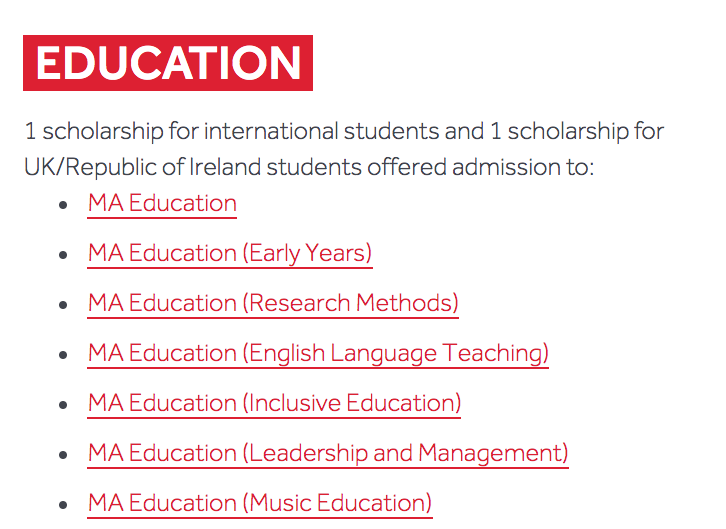Click the bullet beside Music Education entry
The width and height of the screenshot is (726, 529).
point(63,505)
